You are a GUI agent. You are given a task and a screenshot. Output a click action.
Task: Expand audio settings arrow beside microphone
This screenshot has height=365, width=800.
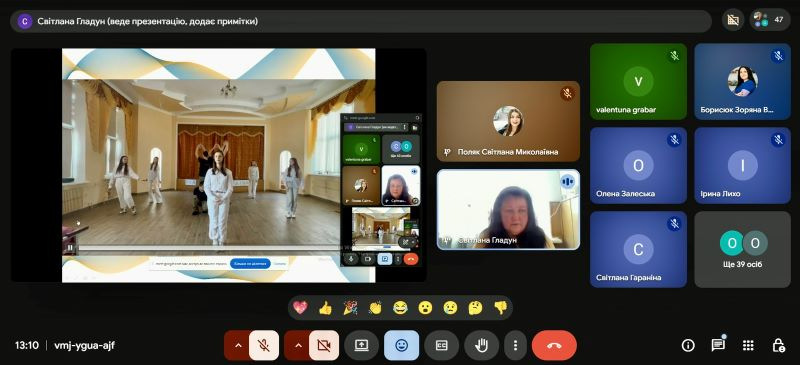coord(237,346)
